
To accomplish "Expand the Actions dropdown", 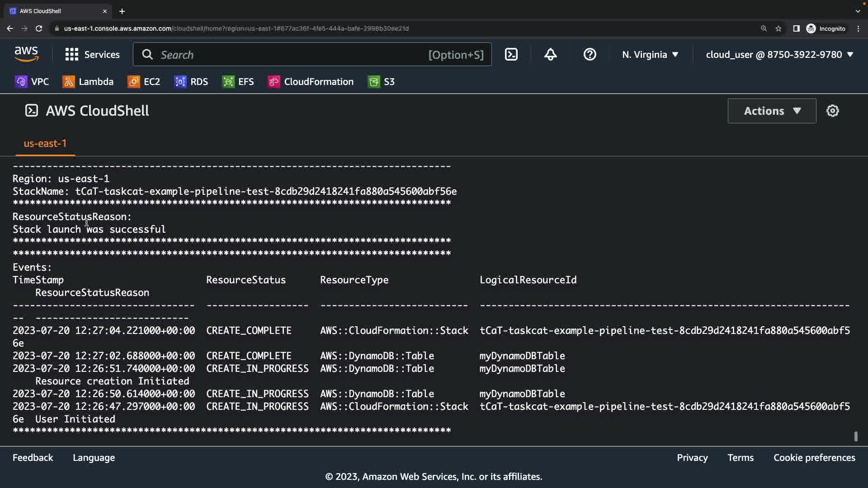I will (x=772, y=111).
